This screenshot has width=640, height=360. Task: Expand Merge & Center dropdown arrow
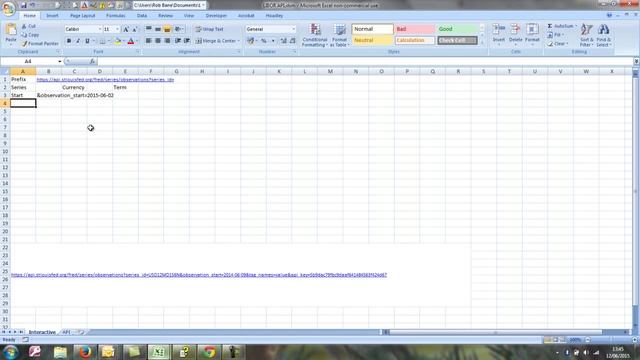[239, 41]
